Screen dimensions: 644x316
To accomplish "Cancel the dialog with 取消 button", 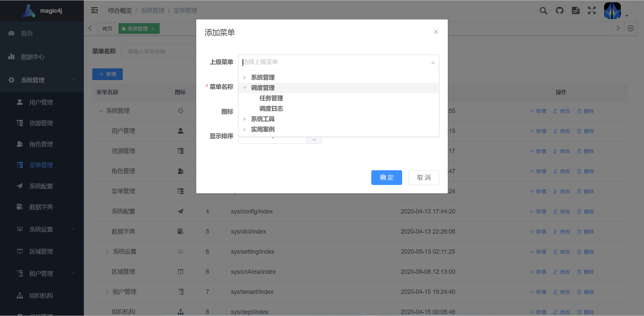I will [424, 178].
